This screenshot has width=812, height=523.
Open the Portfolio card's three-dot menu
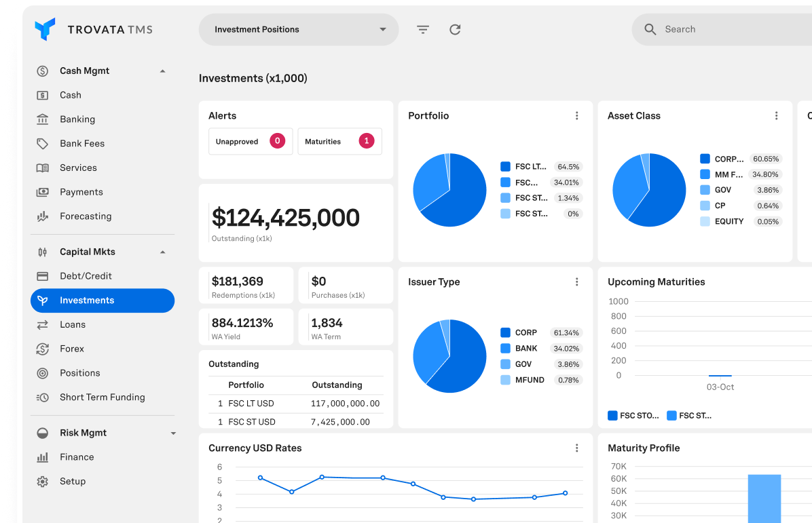point(577,116)
